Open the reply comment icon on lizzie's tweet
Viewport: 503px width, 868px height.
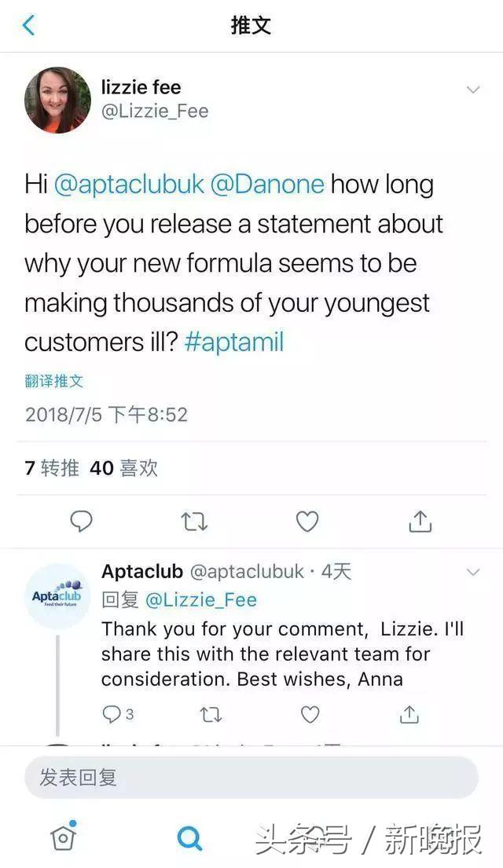80,521
